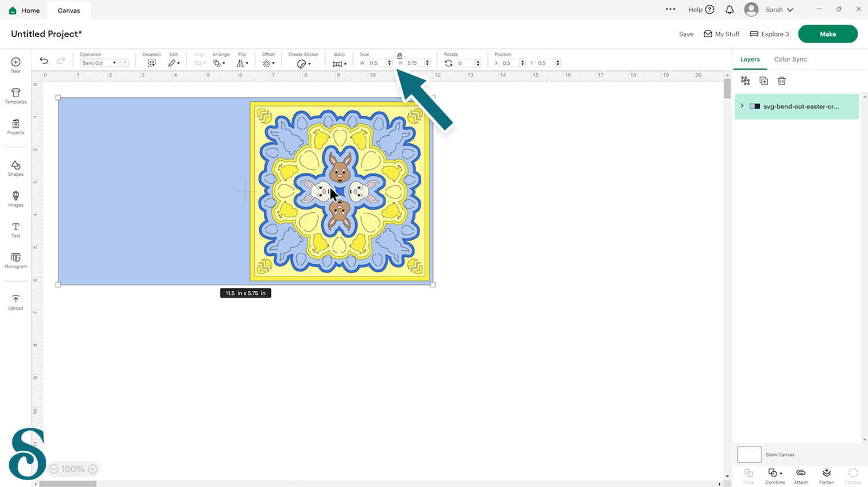This screenshot has height=487, width=868.
Task: Open the Projects panel
Action: pyautogui.click(x=16, y=127)
